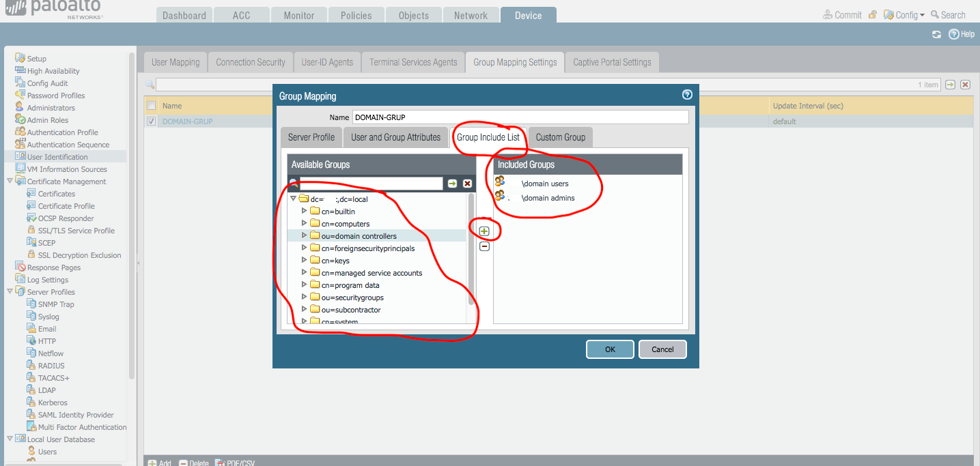Viewport: 980px width, 466px height.
Task: Click the green plus add-group icon
Action: point(484,231)
